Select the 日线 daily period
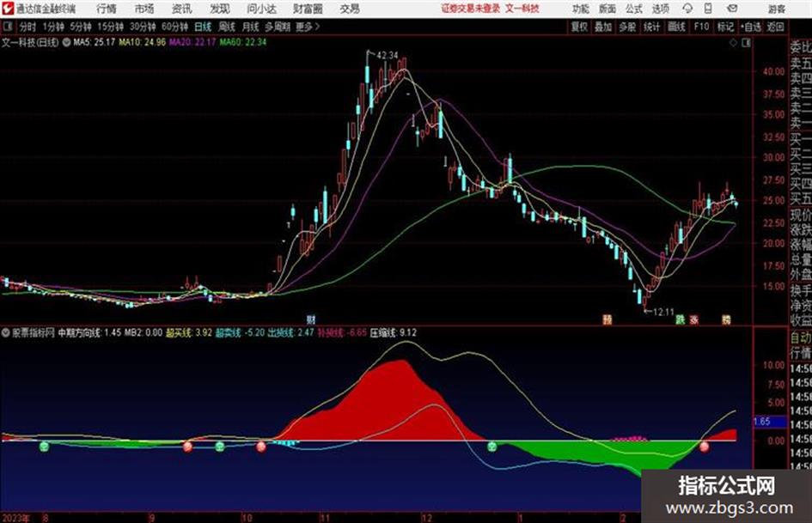The image size is (812, 523). (203, 27)
